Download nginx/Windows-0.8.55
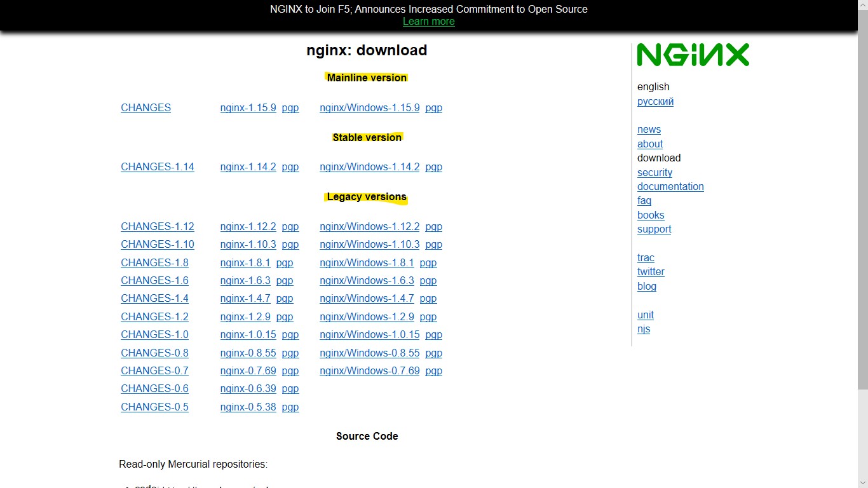Viewport: 868px width, 488px height. pos(370,353)
